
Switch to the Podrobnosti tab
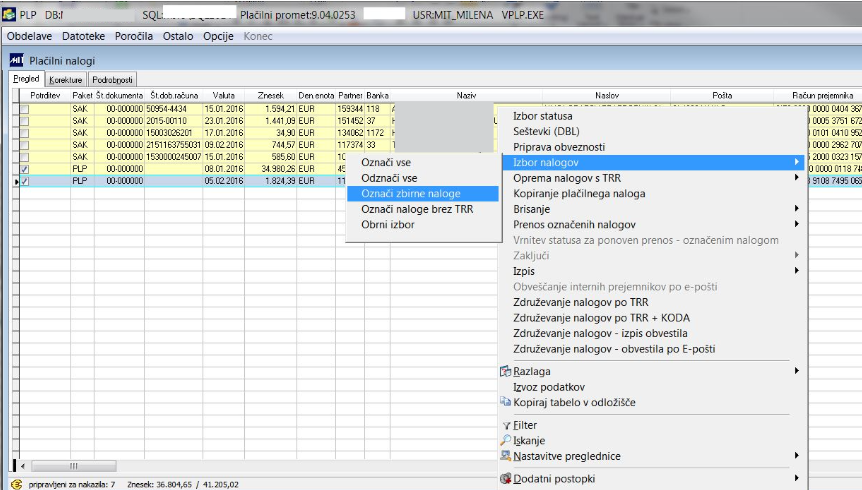pyautogui.click(x=112, y=80)
